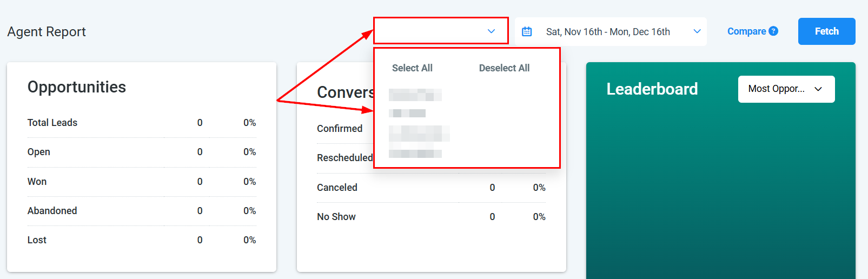The width and height of the screenshot is (868, 279).
Task: Select the first blurred agent in the list
Action: (415, 95)
